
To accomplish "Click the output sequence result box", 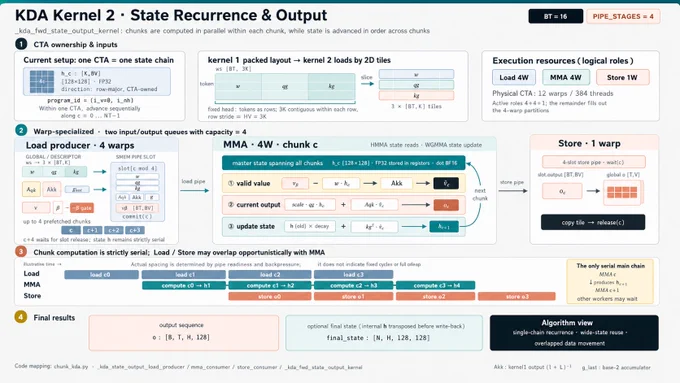I will click(x=184, y=333).
